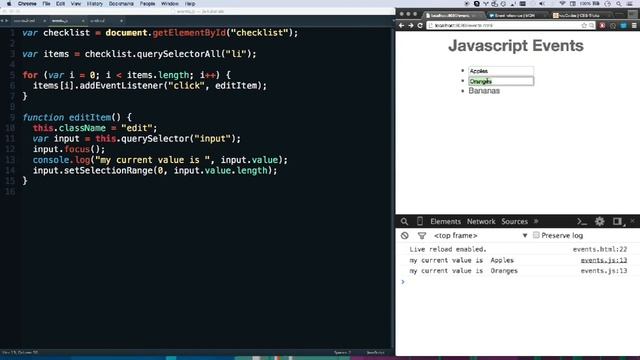This screenshot has width=640, height=360.
Task: Bookmark page with the star icon
Action: click(x=584, y=25)
